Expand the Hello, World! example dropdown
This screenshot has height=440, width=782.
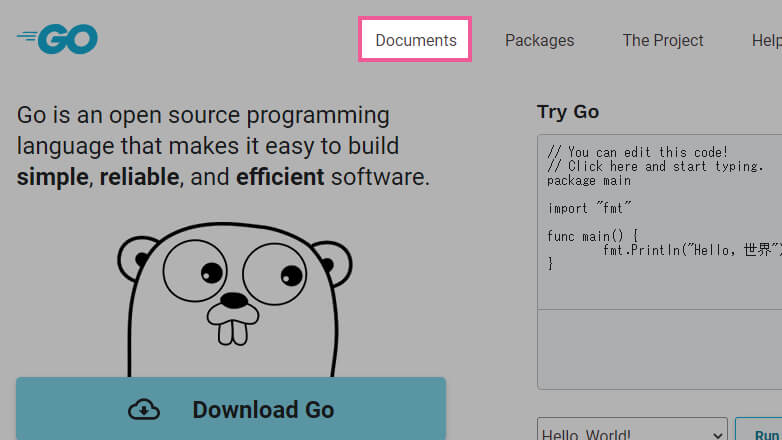tap(632, 432)
